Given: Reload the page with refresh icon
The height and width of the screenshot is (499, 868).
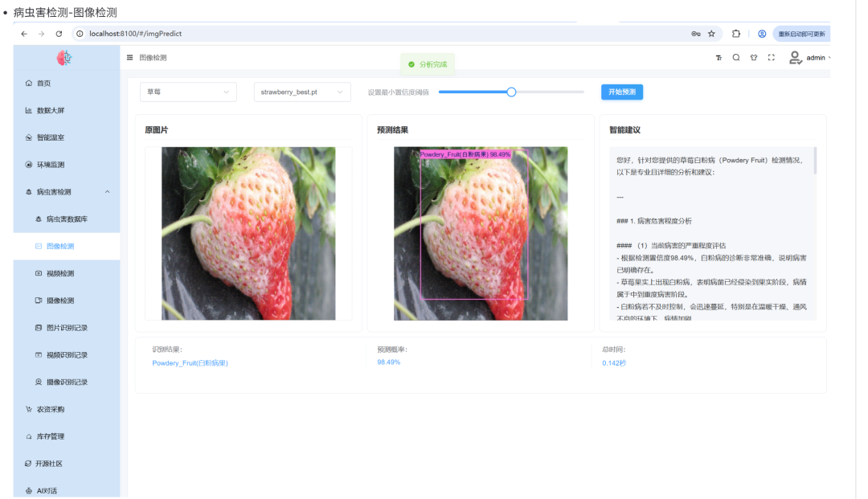Looking at the screenshot, I should coord(59,34).
